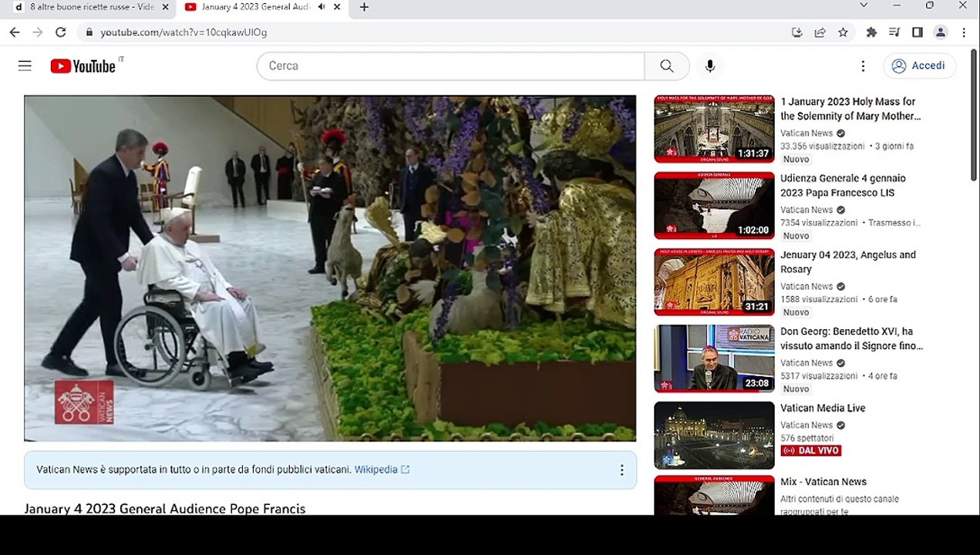Start voice search with the microphone

[x=710, y=66]
